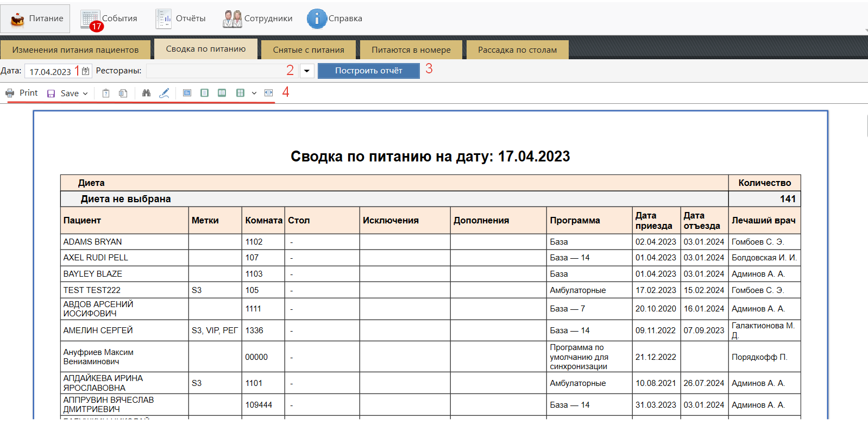Open the Справка help section

click(x=335, y=18)
